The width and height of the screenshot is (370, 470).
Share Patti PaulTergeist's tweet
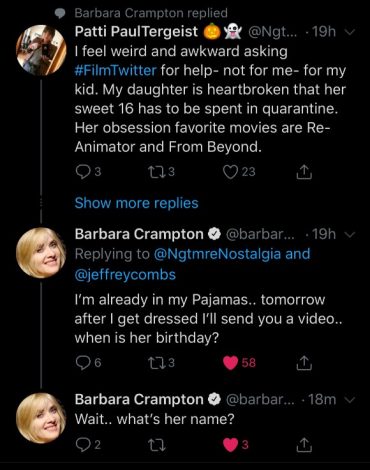[304, 172]
